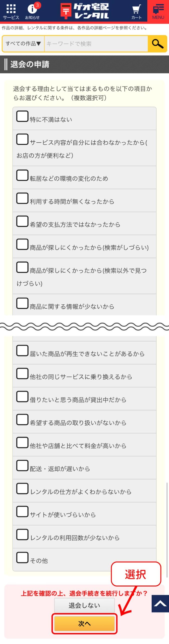Screen dimensions: 169x644
Task: Check 他社の同じサービスに乗り換えるから
Action: coord(22,374)
